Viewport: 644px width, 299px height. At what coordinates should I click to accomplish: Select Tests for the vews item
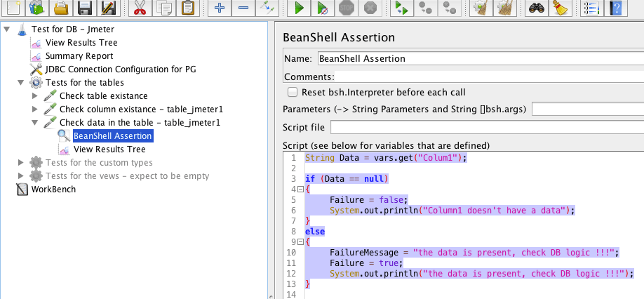point(127,175)
